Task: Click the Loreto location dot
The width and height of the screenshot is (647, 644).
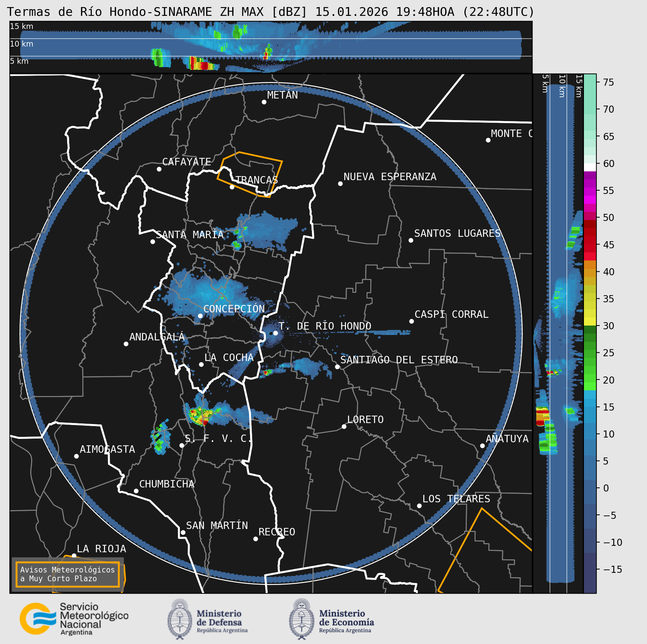Action: click(x=344, y=426)
